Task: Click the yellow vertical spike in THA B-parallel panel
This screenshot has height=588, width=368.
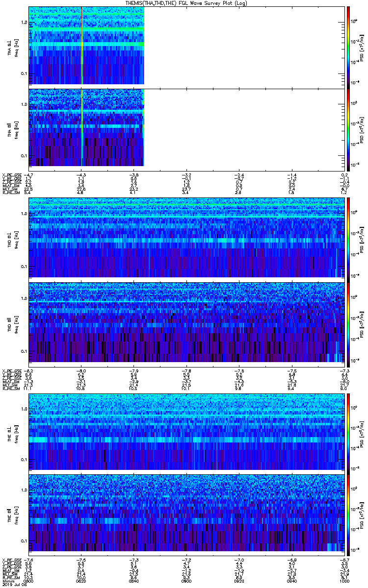Action: point(82,127)
